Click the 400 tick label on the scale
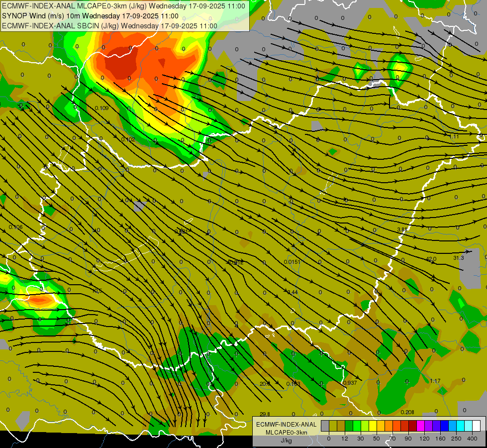The height and width of the screenshot is (448, 487). 472,439
